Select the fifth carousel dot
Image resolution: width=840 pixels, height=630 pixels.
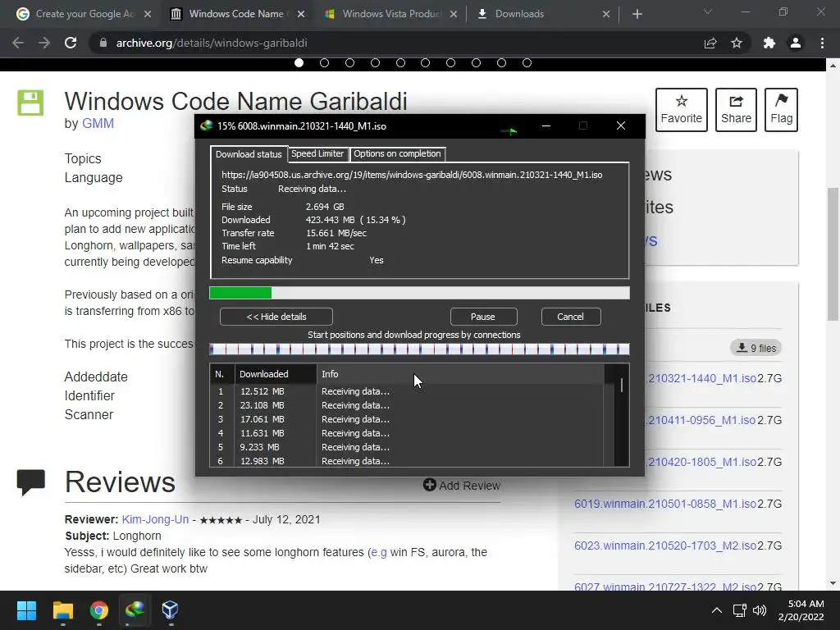pyautogui.click(x=400, y=62)
